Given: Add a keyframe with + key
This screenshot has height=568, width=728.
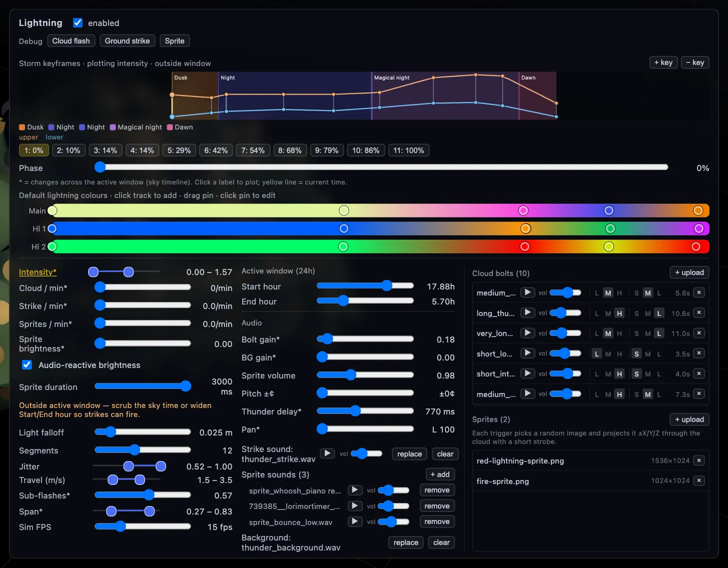Looking at the screenshot, I should [663, 62].
